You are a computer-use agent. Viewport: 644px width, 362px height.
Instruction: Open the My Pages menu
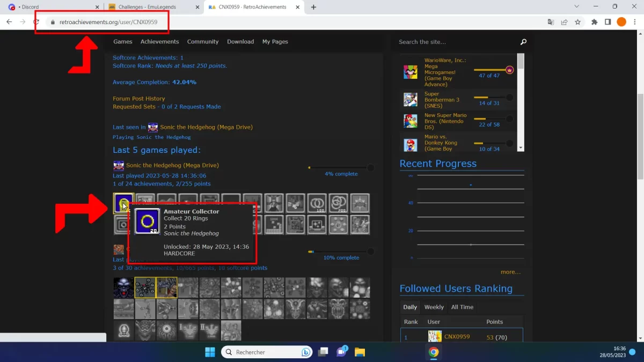tap(275, 42)
